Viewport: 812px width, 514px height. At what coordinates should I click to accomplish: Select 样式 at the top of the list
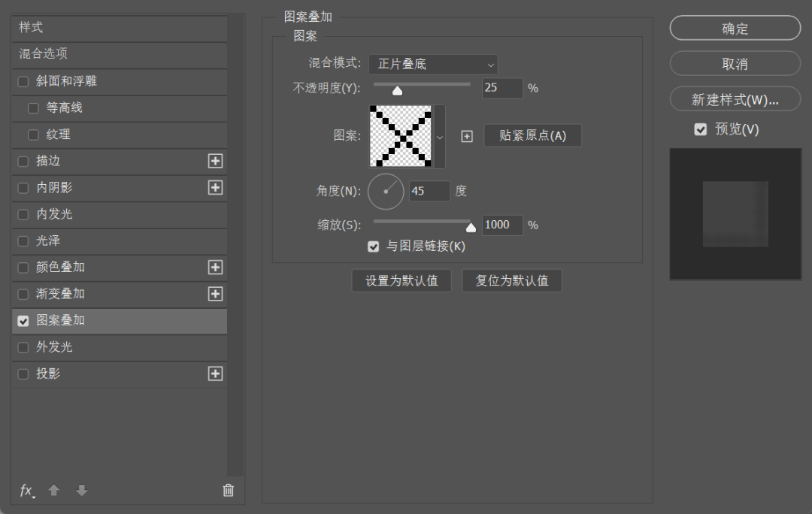[75, 29]
